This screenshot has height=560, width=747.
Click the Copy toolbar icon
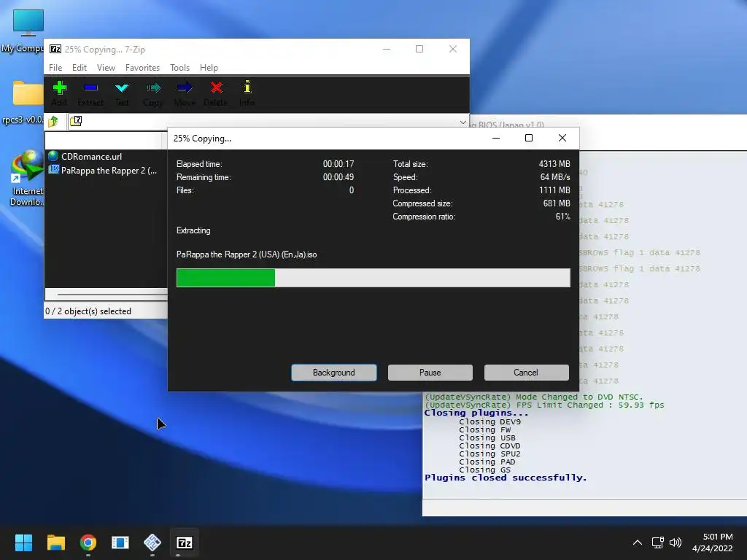click(x=153, y=93)
